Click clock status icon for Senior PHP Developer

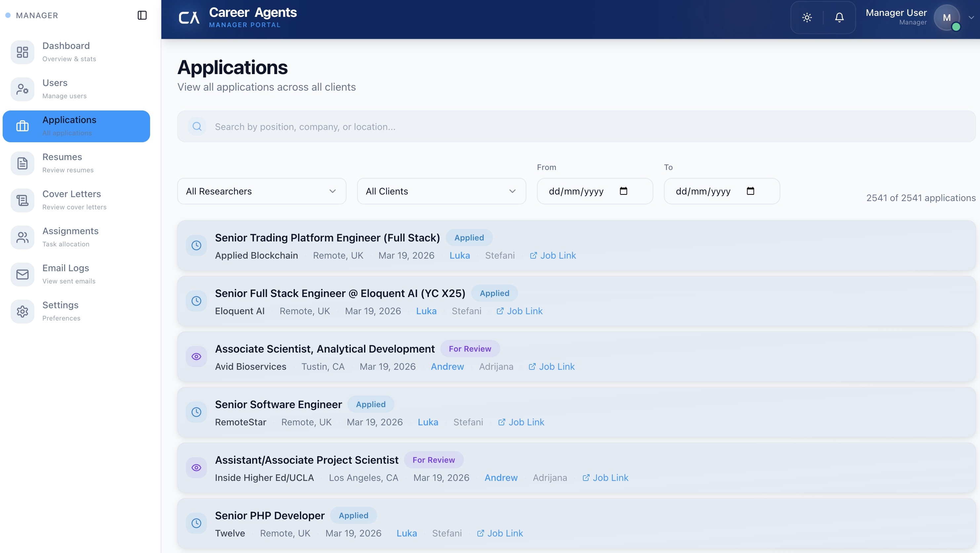pos(196,523)
